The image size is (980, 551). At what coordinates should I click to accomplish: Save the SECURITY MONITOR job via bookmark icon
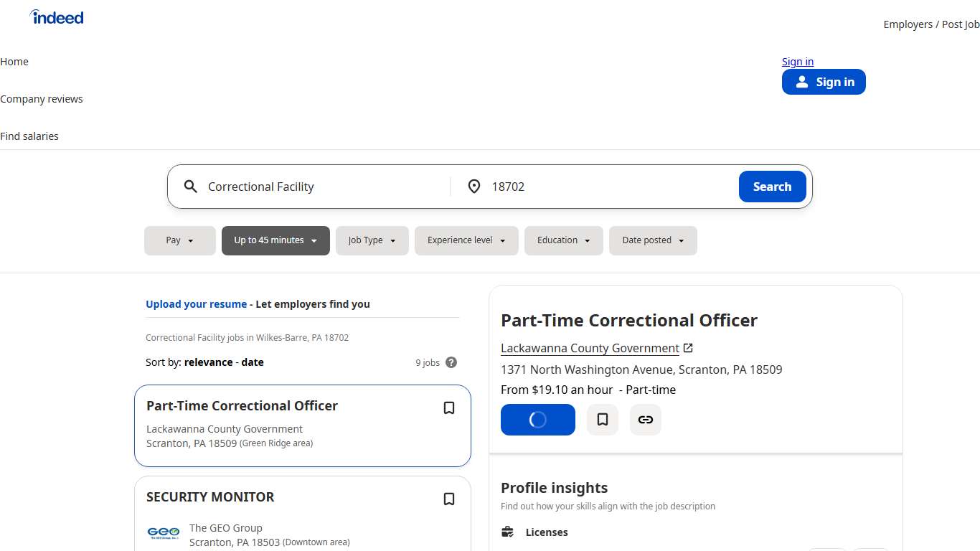449,499
